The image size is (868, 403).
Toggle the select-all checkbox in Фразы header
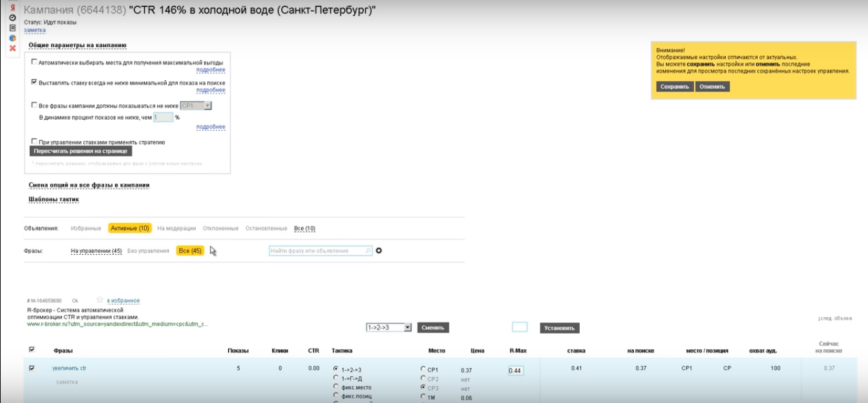32,350
